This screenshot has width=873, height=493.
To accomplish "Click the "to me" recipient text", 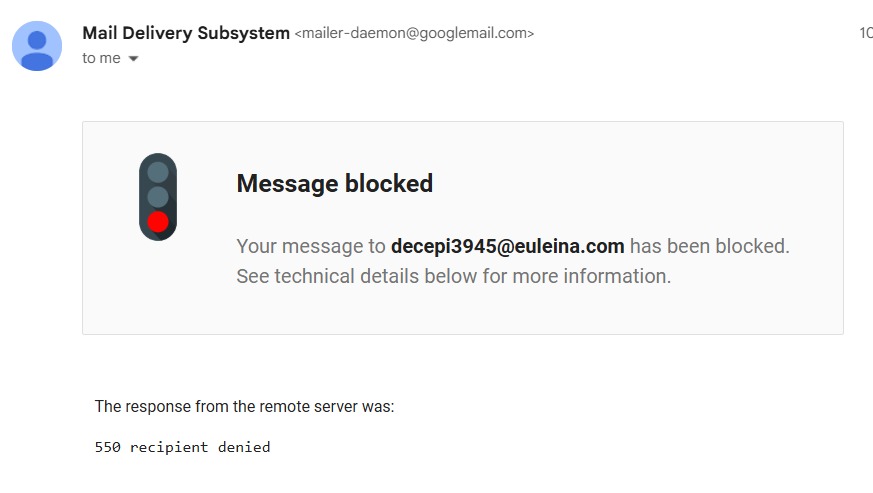I will click(101, 58).
